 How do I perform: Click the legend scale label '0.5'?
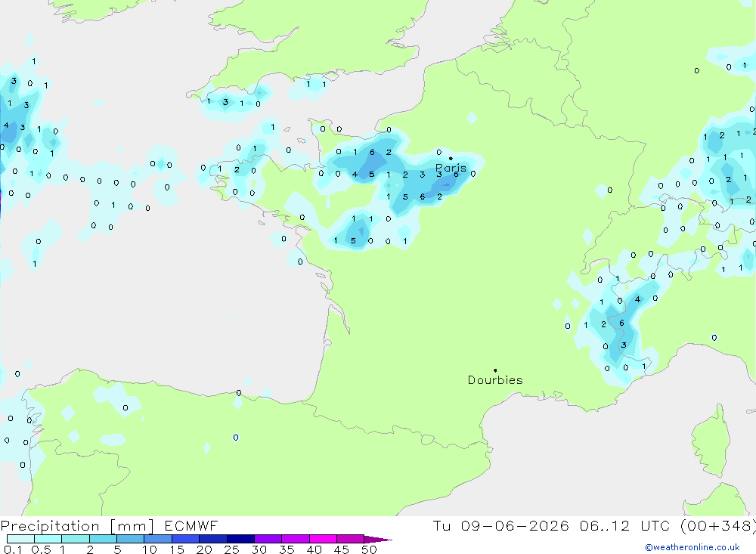point(41,549)
